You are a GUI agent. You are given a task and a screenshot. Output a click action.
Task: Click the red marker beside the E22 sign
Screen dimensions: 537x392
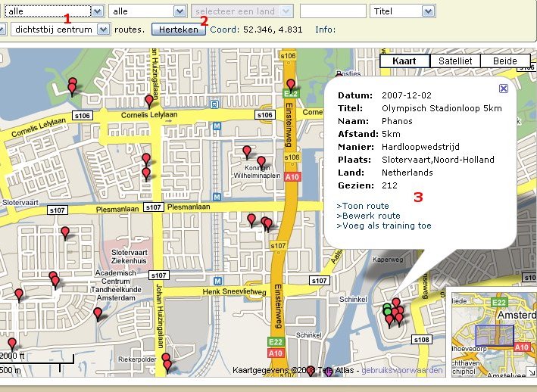[x=290, y=84]
